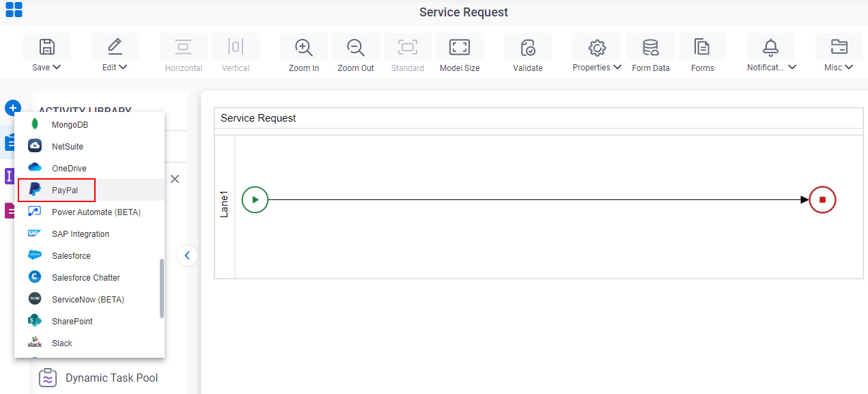Click the purple sidebar icon
Image resolution: width=868 pixels, height=394 pixels.
[10, 176]
